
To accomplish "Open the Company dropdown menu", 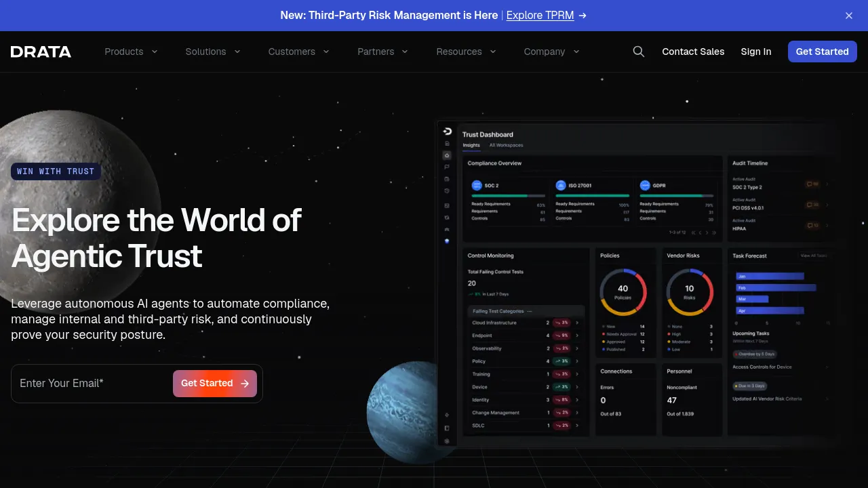I will pyautogui.click(x=551, y=52).
